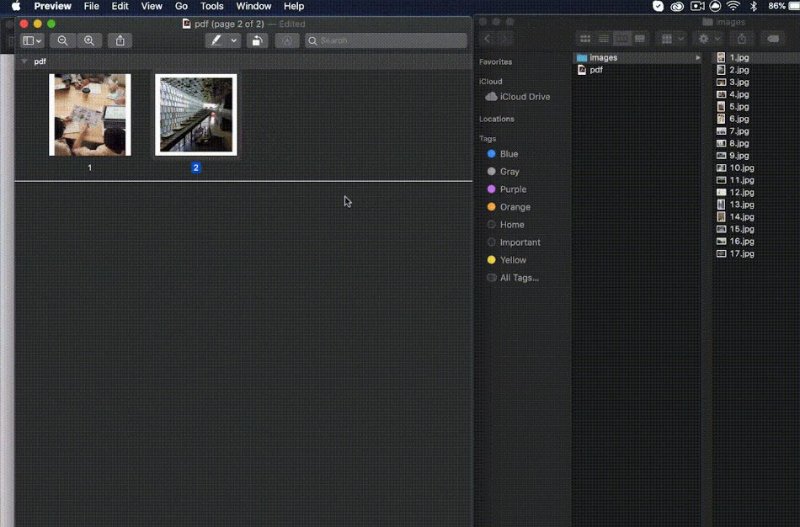
Task: Switch Finder to icon view
Action: tap(586, 38)
